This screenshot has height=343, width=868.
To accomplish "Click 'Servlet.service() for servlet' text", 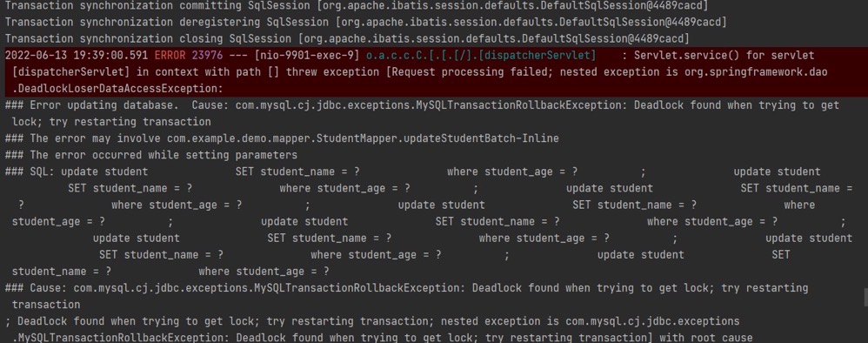I will [x=724, y=56].
